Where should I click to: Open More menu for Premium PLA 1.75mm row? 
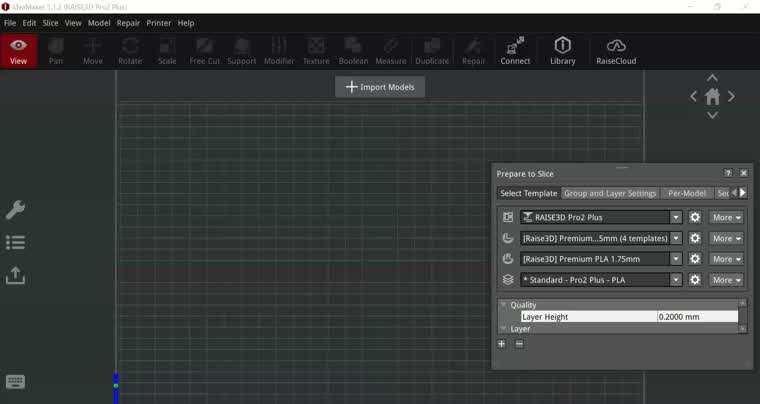tap(726, 259)
